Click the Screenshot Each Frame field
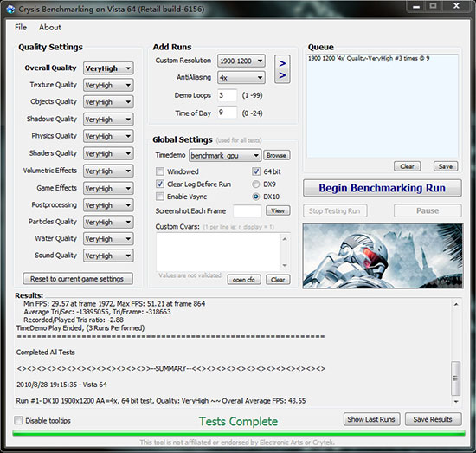 (x=248, y=210)
